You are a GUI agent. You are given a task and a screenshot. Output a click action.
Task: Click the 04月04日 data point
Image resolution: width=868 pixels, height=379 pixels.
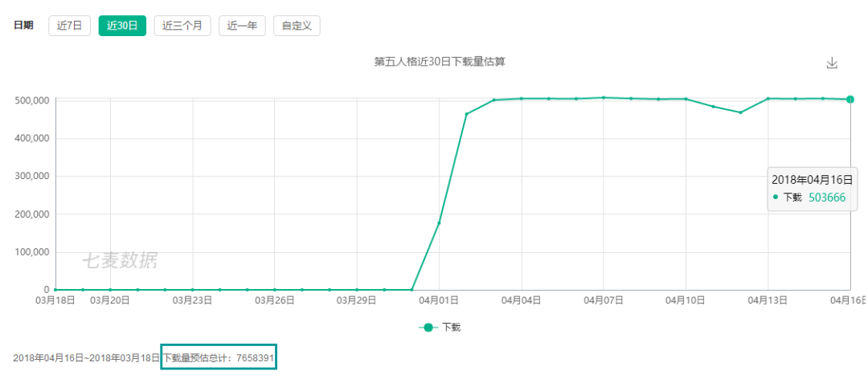(521, 99)
